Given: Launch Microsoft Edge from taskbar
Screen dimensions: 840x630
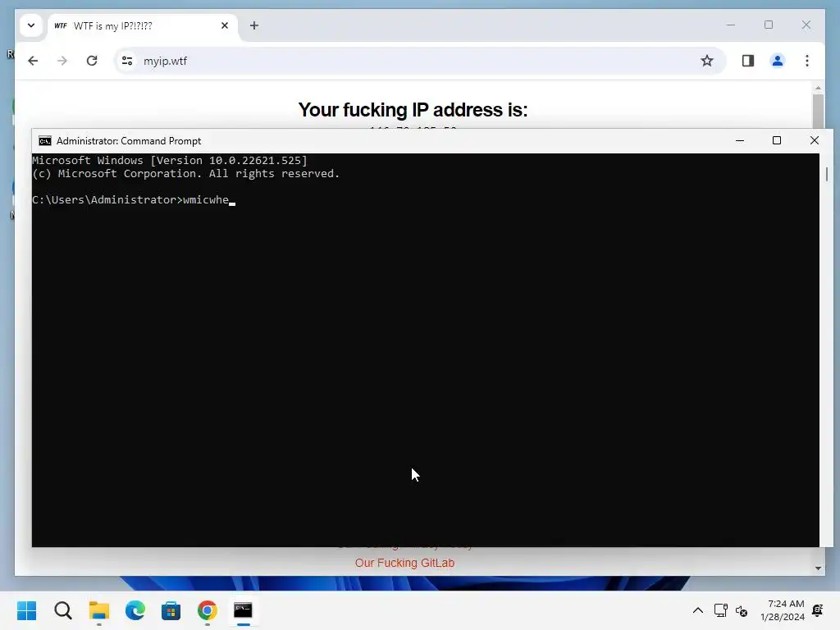Looking at the screenshot, I should (x=135, y=610).
